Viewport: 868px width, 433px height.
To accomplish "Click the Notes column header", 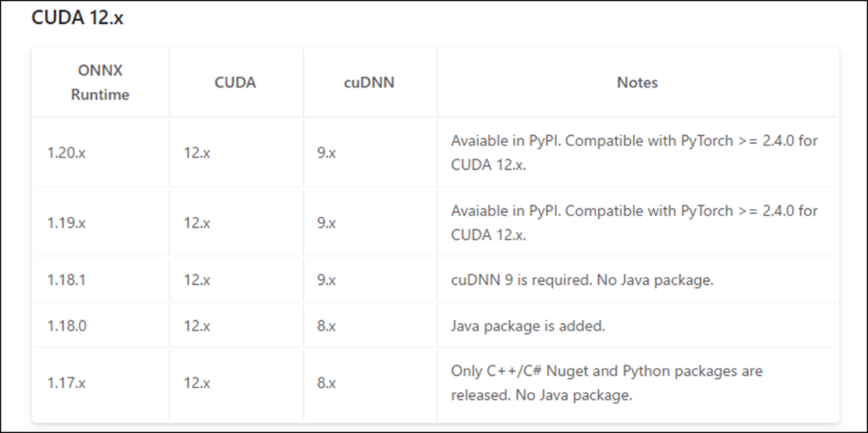I will pos(637,82).
